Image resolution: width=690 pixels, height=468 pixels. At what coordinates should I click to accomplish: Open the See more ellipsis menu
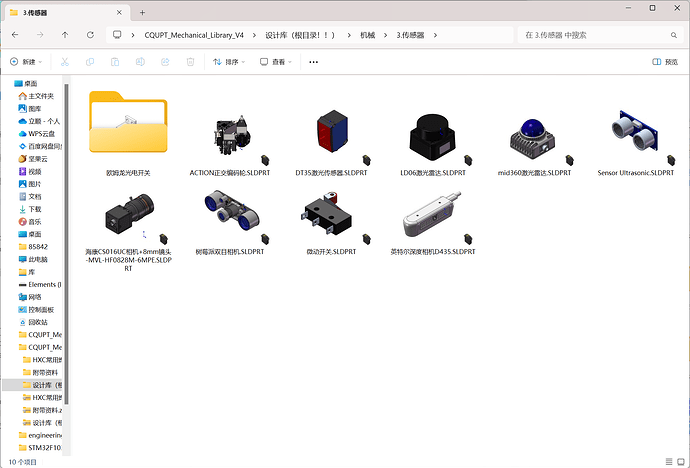[313, 62]
